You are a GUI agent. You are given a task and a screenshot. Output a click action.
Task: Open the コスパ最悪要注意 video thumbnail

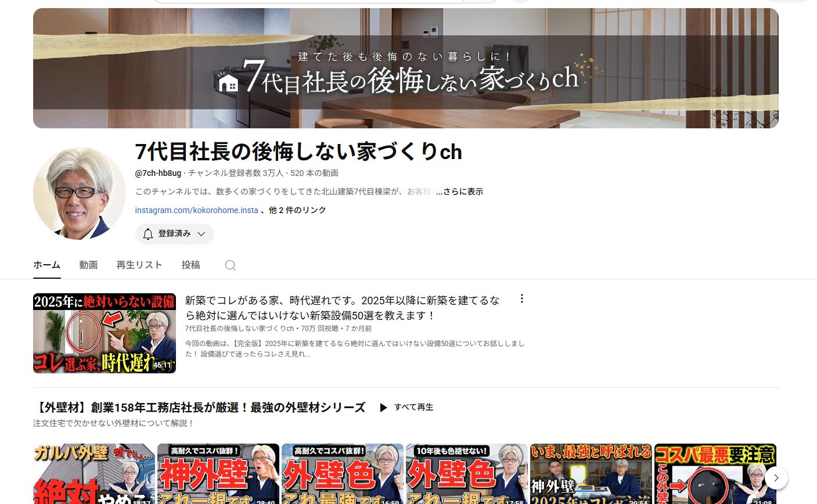715,474
